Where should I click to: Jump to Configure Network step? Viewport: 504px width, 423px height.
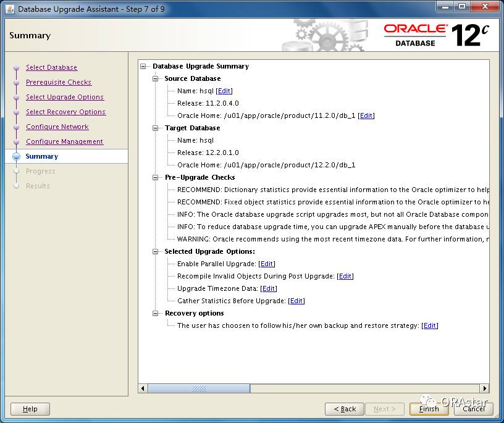tap(57, 127)
